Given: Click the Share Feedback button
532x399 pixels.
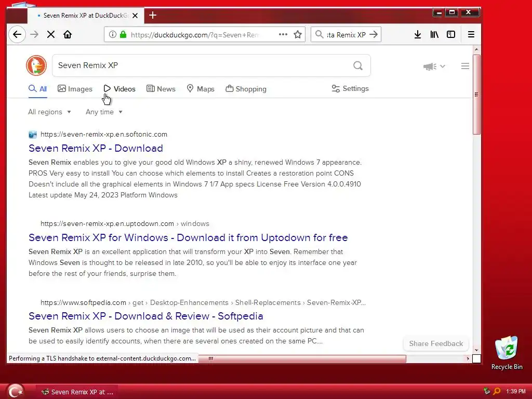Looking at the screenshot, I should (x=436, y=344).
